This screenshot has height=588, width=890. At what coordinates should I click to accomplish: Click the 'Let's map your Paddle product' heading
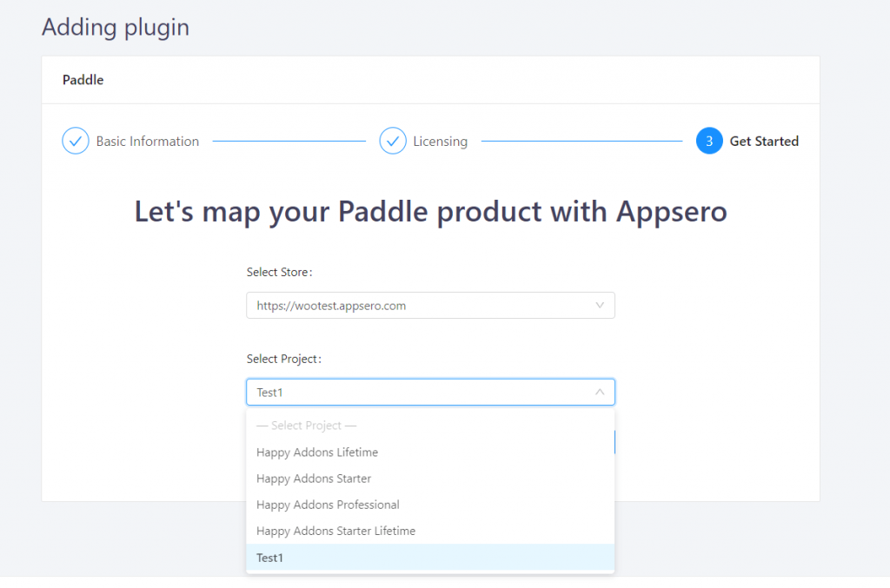pos(430,212)
